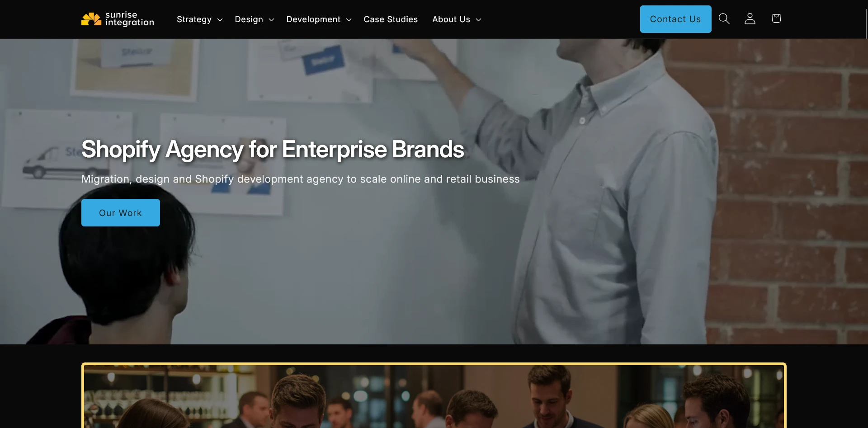868x428 pixels.
Task: Select the Development menu label
Action: click(313, 19)
